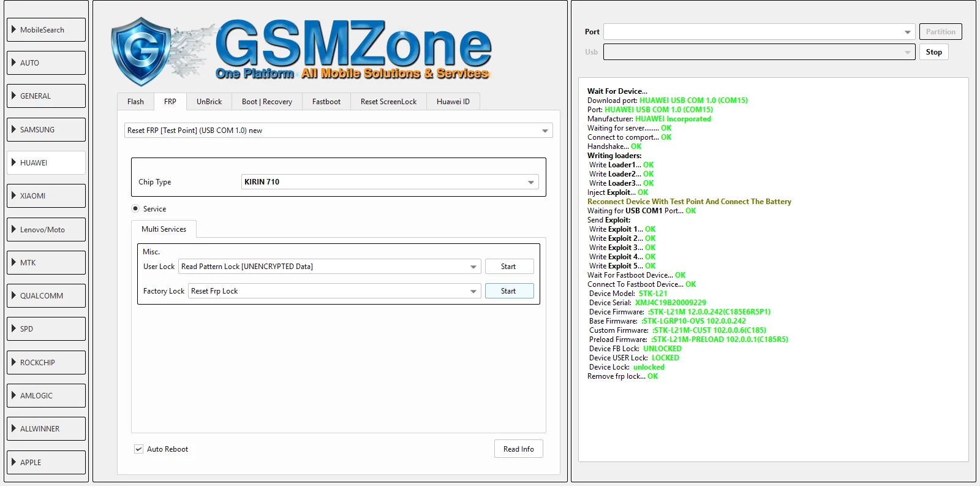Click the Read Info button
The height and width of the screenshot is (486, 980).
pyautogui.click(x=518, y=449)
